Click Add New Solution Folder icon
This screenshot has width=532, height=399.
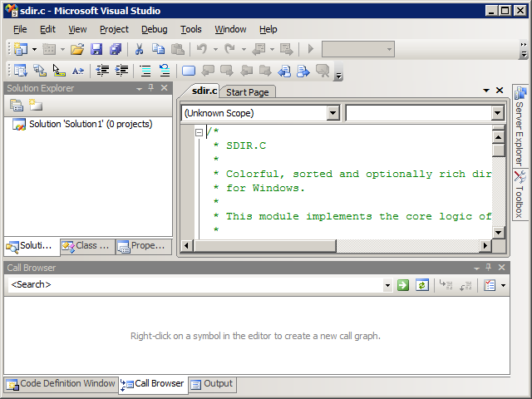tap(35, 106)
